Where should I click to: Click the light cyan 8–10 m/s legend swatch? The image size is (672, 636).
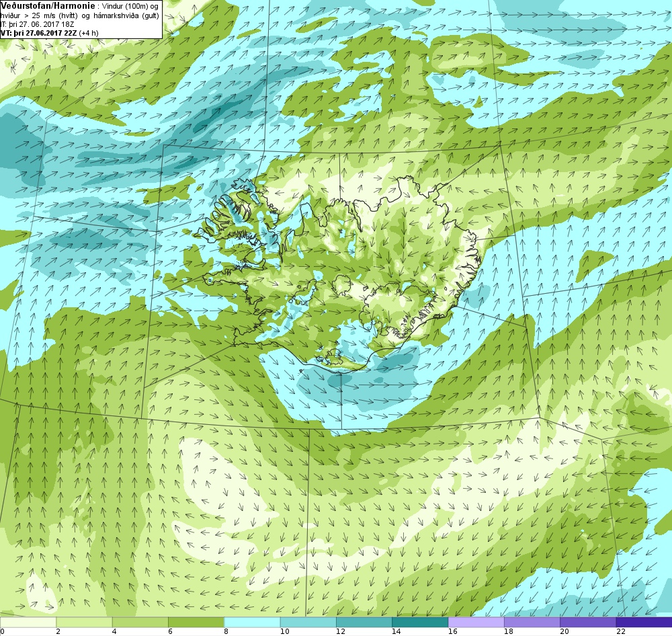252,622
